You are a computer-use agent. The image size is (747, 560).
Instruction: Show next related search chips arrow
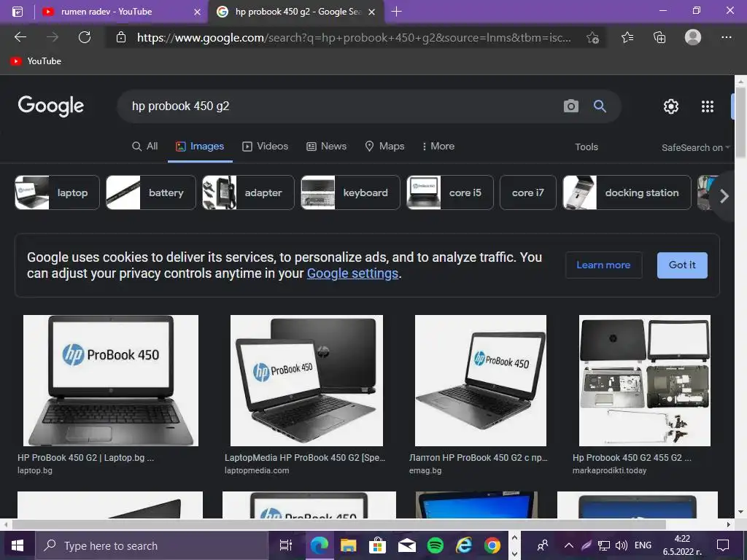724,195
